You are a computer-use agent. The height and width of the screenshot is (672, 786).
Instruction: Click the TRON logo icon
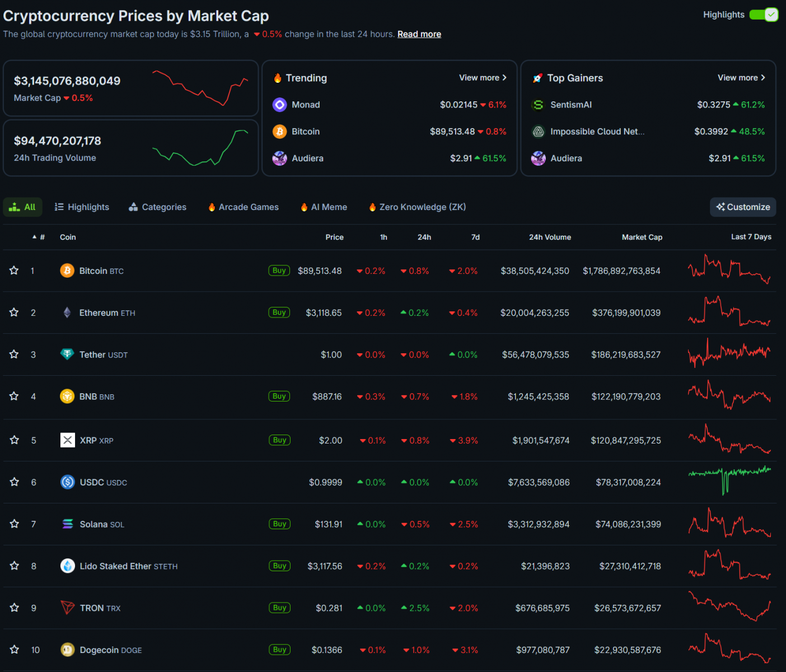[68, 608]
